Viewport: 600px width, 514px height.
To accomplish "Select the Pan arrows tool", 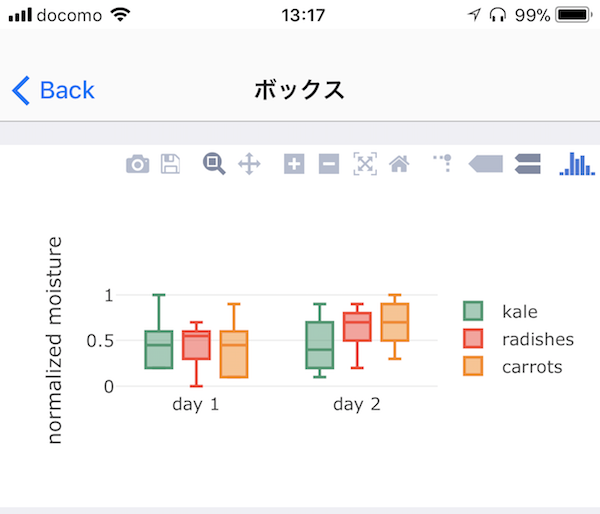I will (x=249, y=164).
